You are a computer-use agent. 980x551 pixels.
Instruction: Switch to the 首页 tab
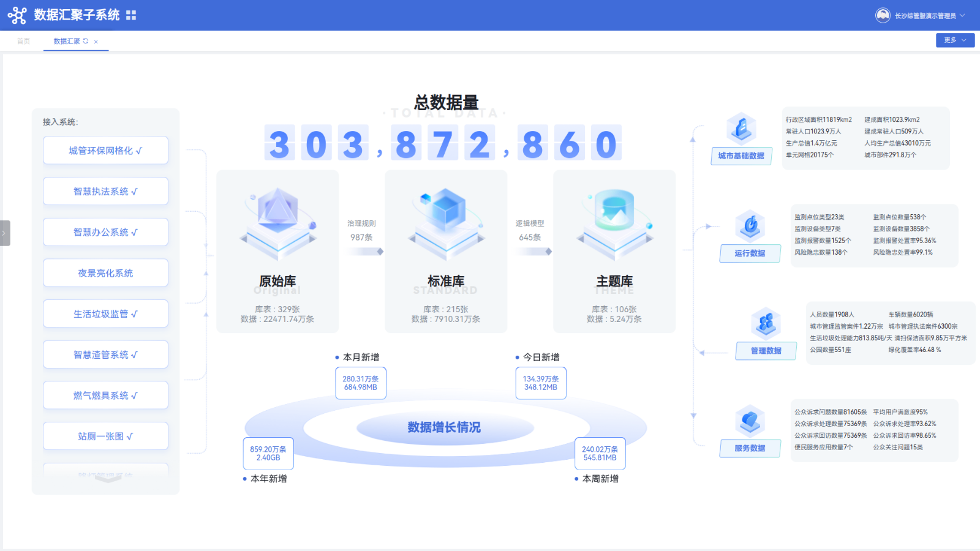[x=23, y=41]
